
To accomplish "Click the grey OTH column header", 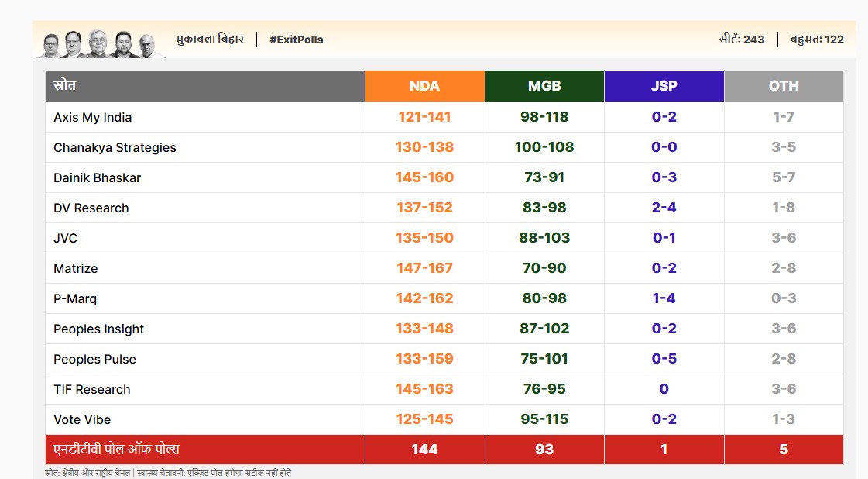I will [x=784, y=86].
